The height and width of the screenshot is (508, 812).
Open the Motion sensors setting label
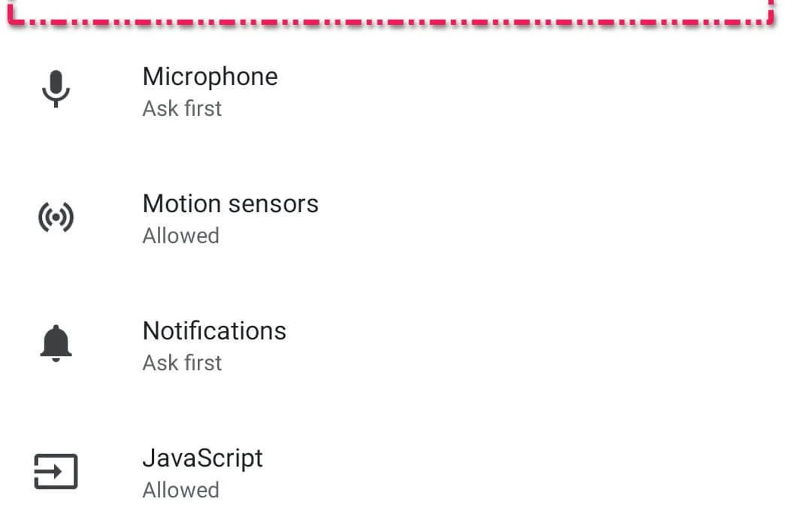click(x=230, y=203)
